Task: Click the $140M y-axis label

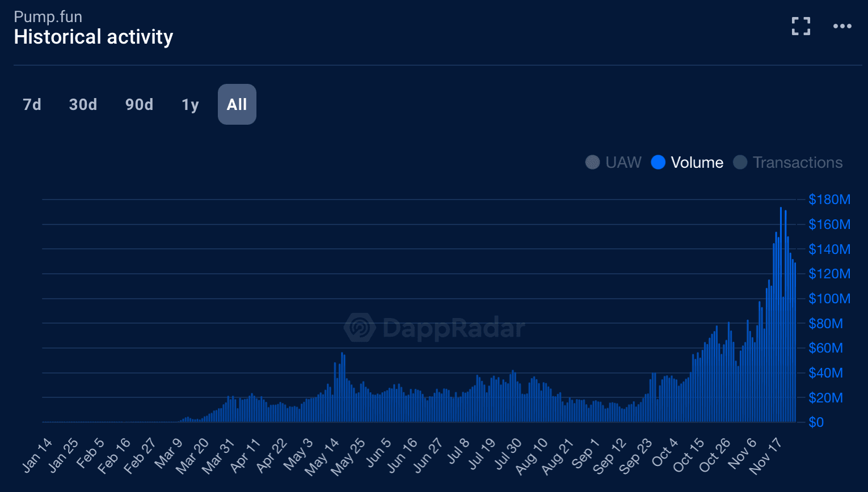Action: [829, 249]
